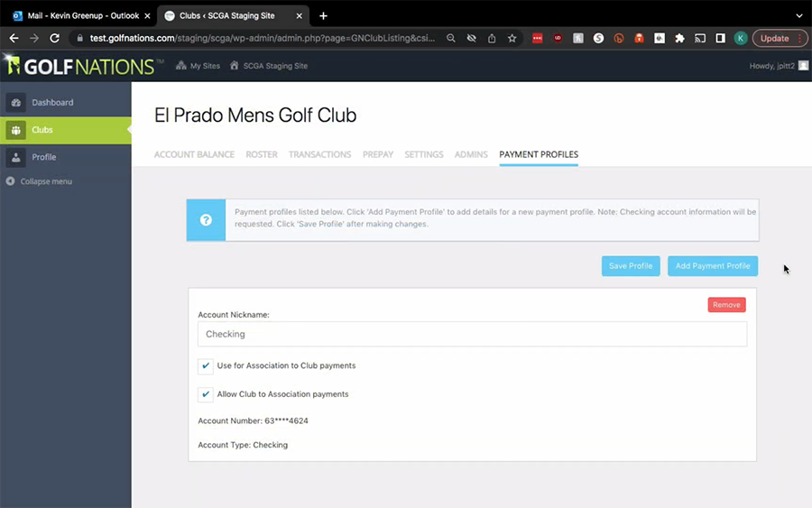
Task: Click the Chrome Update button
Action: pos(780,38)
